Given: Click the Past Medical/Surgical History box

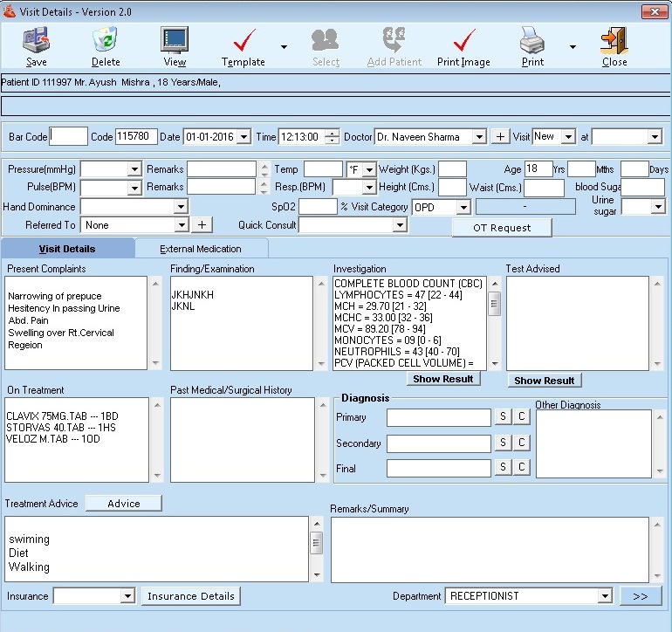Looking at the screenshot, I should pos(242,440).
